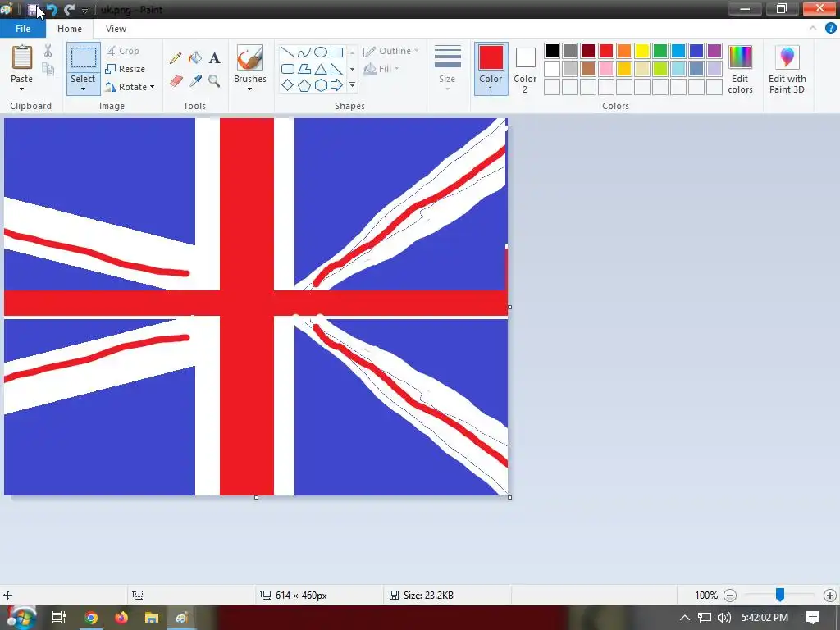Viewport: 840px width, 630px height.
Task: Choose the Diamond shape
Action: 288,85
